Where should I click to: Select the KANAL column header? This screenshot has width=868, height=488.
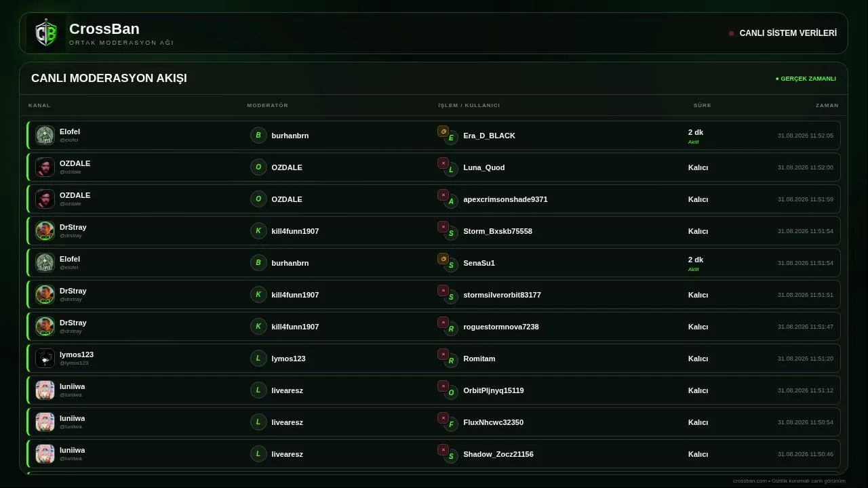point(39,105)
